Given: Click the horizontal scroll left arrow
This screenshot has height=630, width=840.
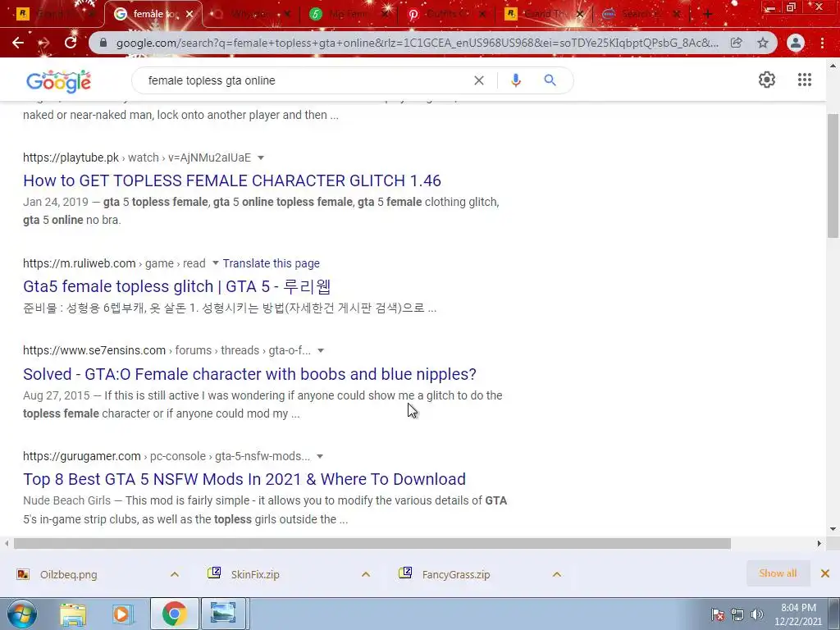Looking at the screenshot, I should click(x=7, y=543).
